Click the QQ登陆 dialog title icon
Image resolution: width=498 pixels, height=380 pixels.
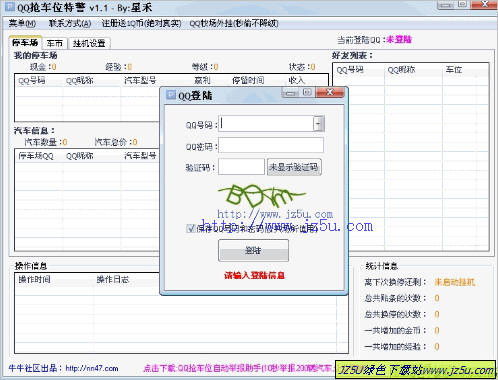point(171,95)
